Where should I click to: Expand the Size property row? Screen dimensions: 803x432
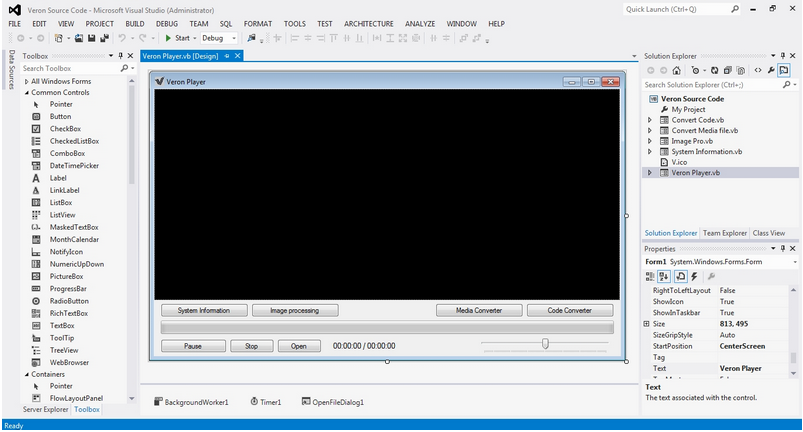point(647,324)
